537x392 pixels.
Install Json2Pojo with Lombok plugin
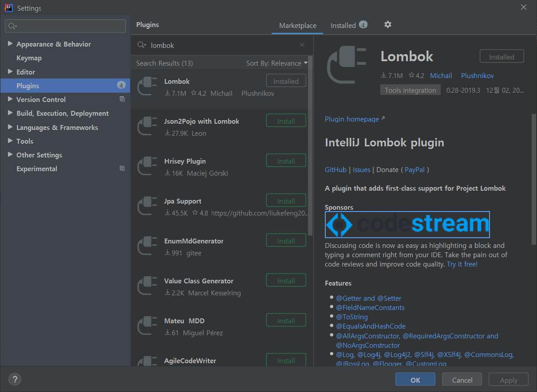[286, 121]
